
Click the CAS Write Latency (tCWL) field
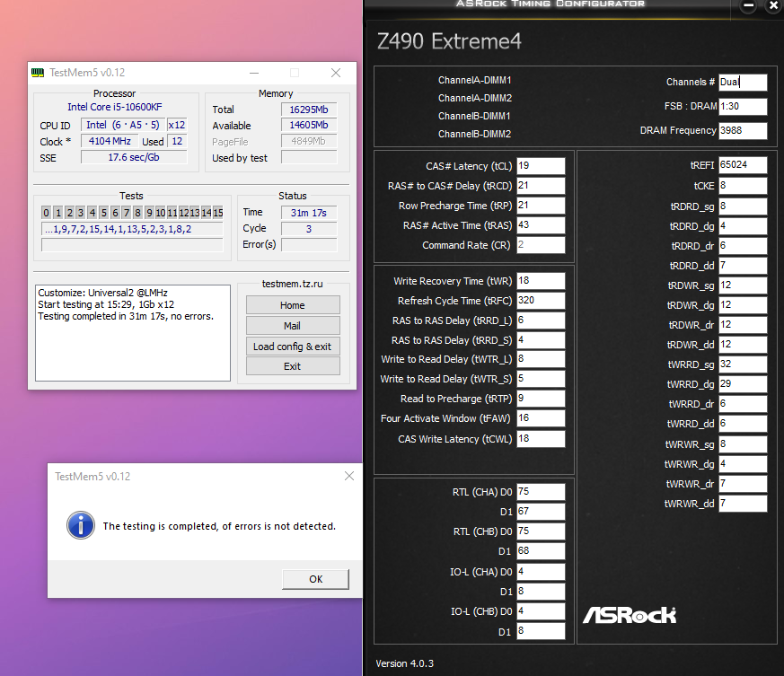pos(541,438)
